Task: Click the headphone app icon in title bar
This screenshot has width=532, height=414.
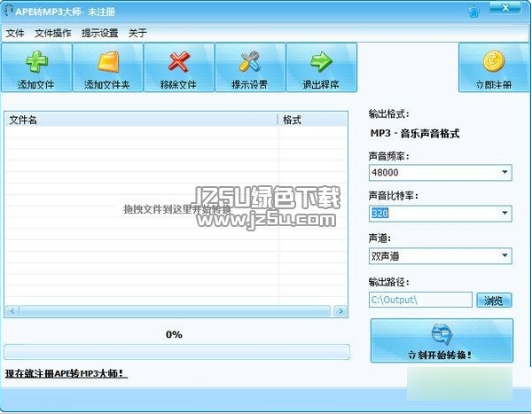Action: click(x=9, y=11)
